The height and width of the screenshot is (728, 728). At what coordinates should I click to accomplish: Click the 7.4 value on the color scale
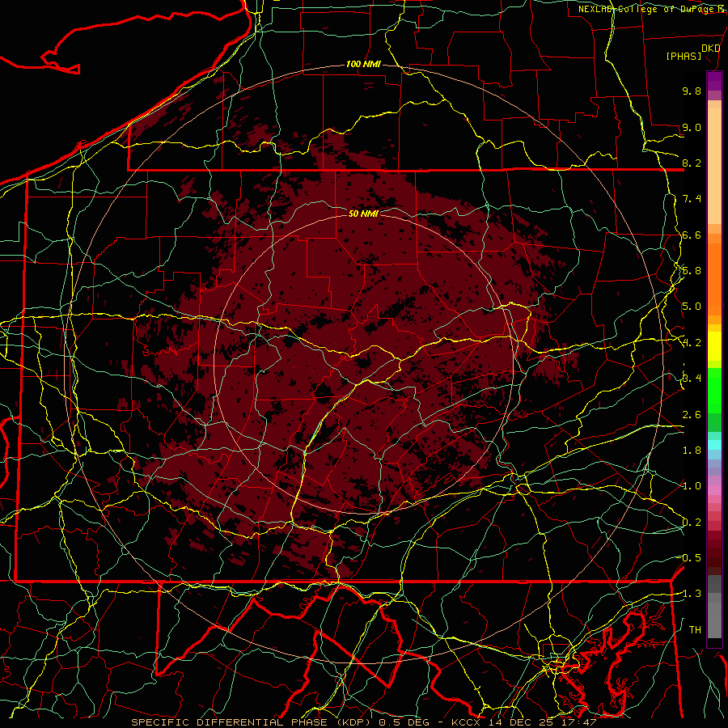(692, 199)
